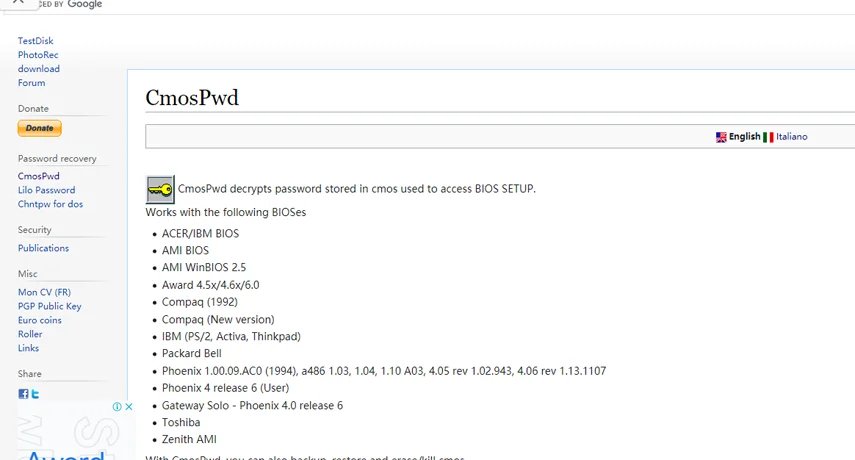
Task: Switch page language to Italiano
Action: pos(791,137)
